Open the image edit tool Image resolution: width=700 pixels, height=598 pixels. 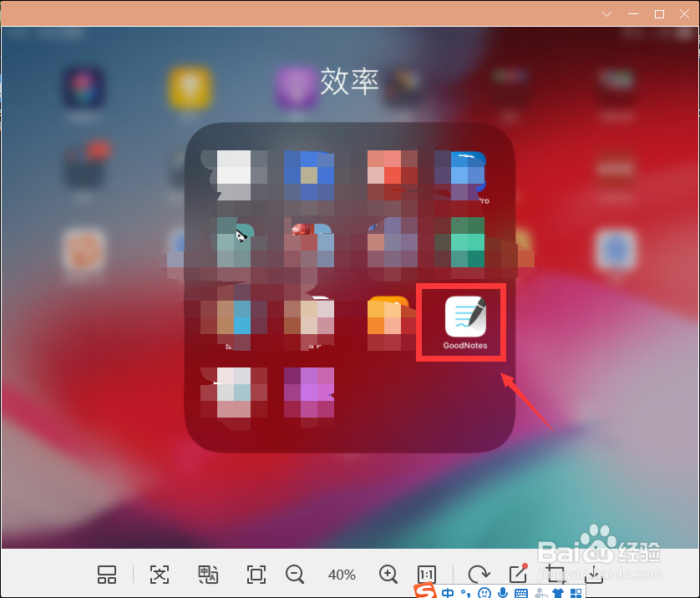click(518, 573)
